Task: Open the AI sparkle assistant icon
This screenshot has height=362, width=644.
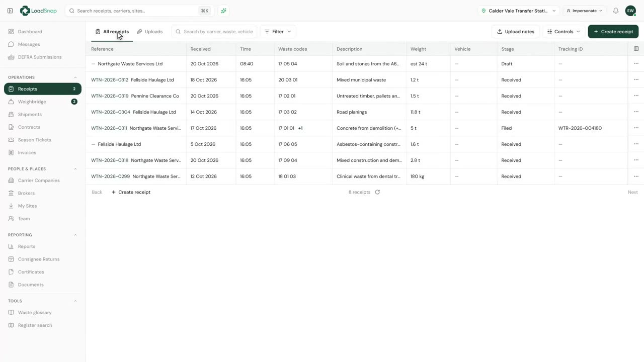Action: pyautogui.click(x=223, y=11)
